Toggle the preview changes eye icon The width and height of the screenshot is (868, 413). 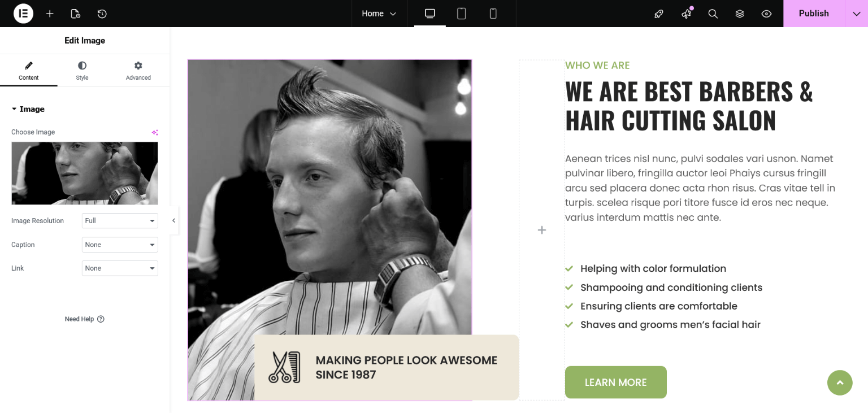(766, 14)
